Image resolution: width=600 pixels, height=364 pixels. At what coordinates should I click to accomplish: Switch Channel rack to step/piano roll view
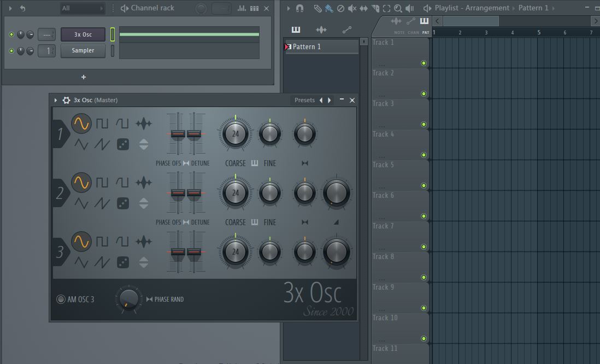click(255, 8)
